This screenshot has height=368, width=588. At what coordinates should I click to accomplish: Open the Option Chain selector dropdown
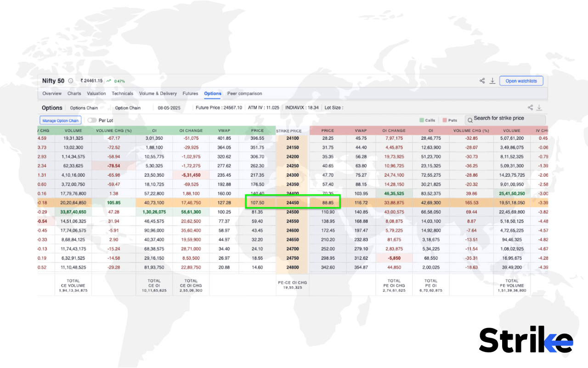coord(128,108)
